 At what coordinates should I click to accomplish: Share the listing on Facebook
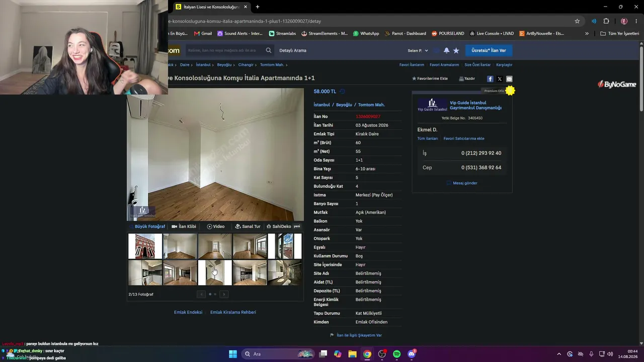(x=490, y=79)
